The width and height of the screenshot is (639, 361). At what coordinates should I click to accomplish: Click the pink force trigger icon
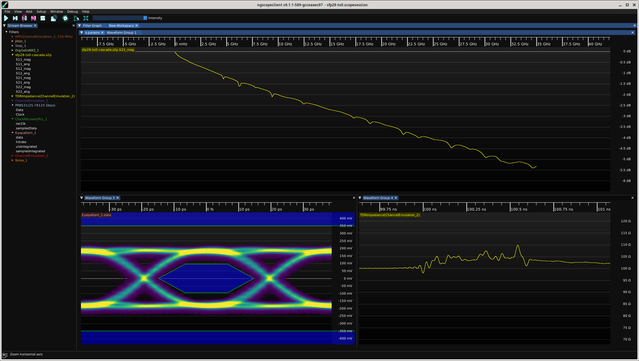pos(24,18)
